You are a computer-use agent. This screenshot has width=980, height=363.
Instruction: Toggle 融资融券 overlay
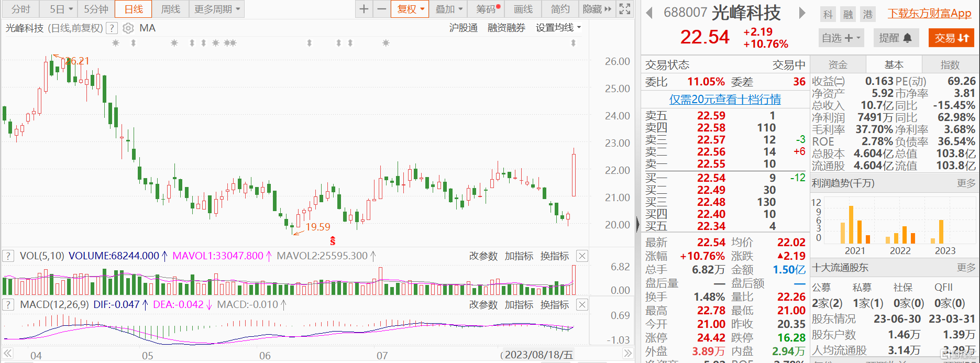[x=506, y=28]
